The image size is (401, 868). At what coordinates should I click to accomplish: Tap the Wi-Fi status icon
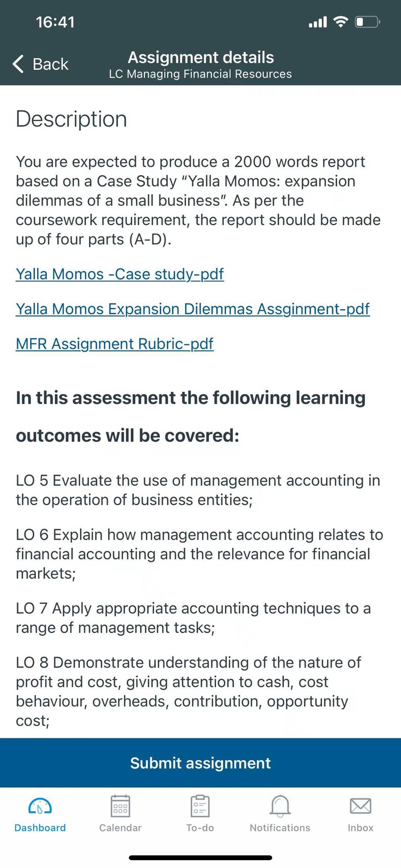point(341,22)
